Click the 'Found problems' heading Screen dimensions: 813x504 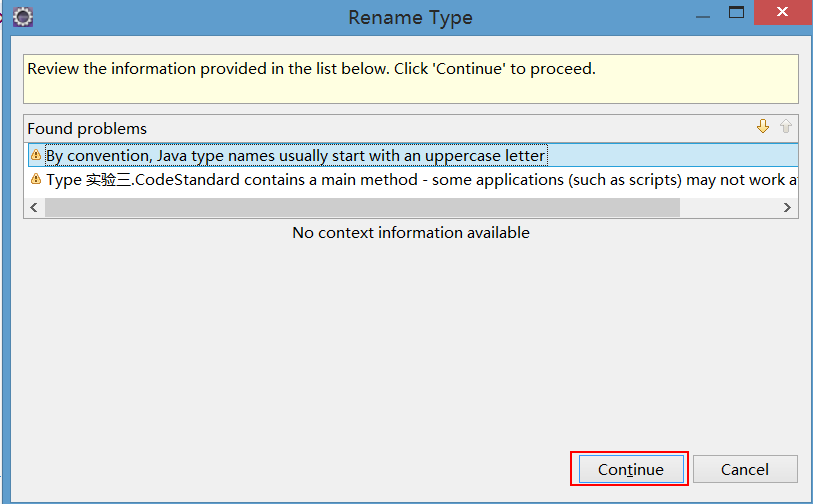point(87,129)
